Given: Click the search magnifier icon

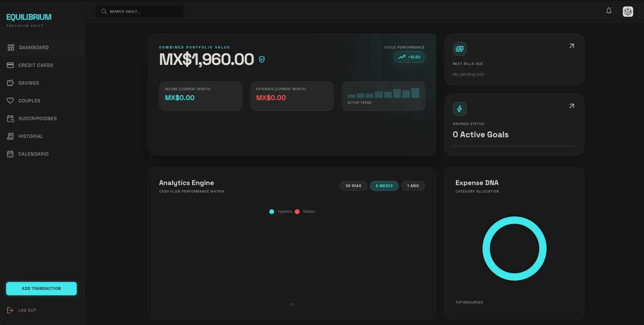Looking at the screenshot, I should 104,11.
